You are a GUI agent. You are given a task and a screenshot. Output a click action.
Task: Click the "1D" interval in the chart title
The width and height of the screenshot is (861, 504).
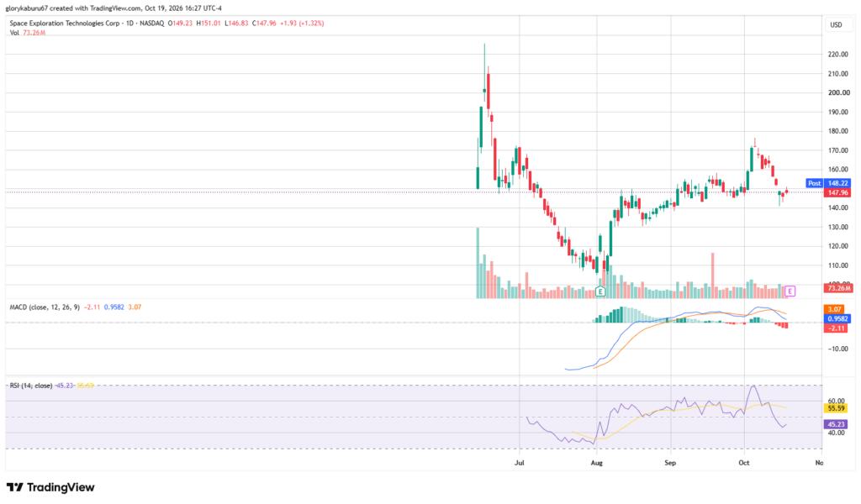[129, 24]
